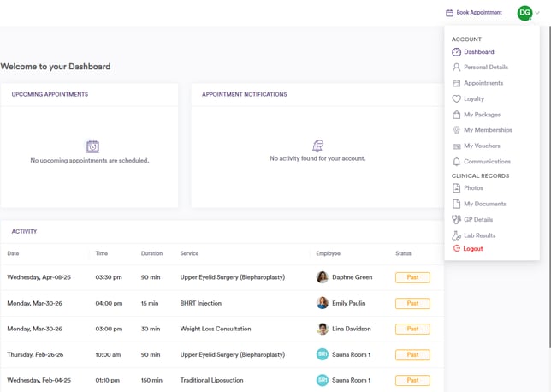Collapse the account menu via DG avatar
The width and height of the screenshot is (551, 392).
click(524, 13)
